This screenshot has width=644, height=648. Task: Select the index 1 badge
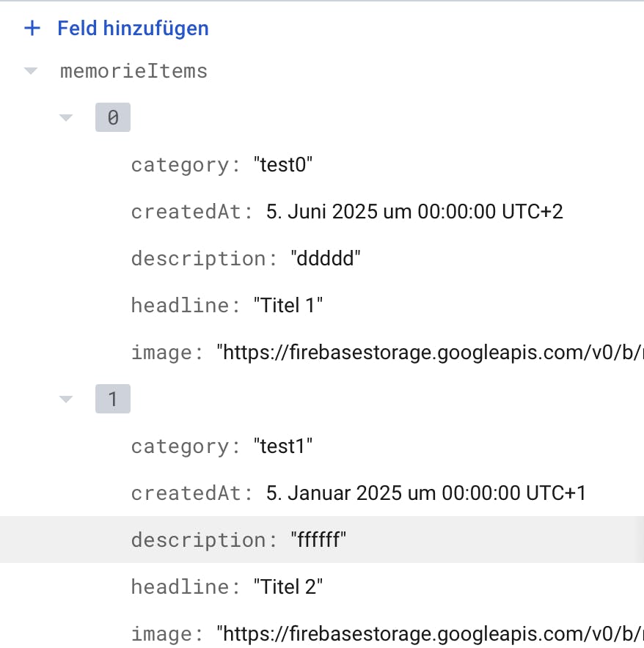coord(113,400)
